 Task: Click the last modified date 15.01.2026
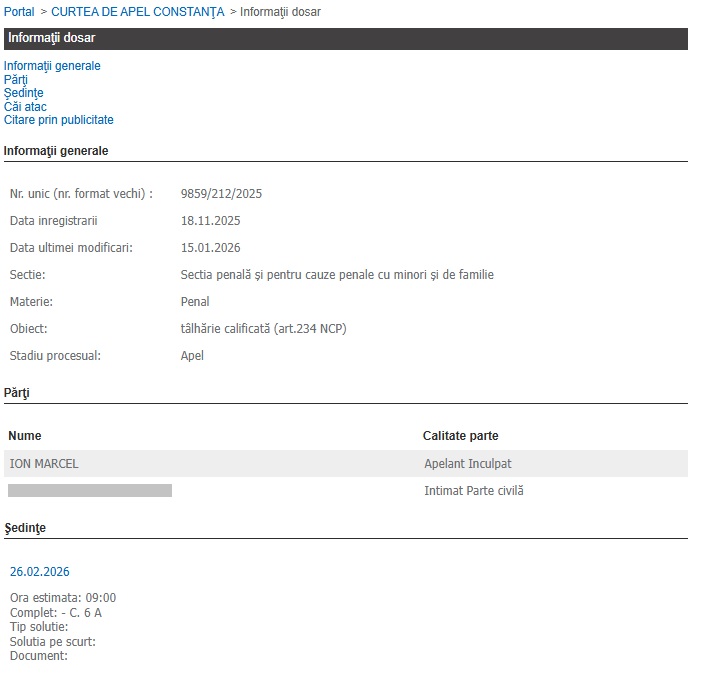(x=210, y=248)
